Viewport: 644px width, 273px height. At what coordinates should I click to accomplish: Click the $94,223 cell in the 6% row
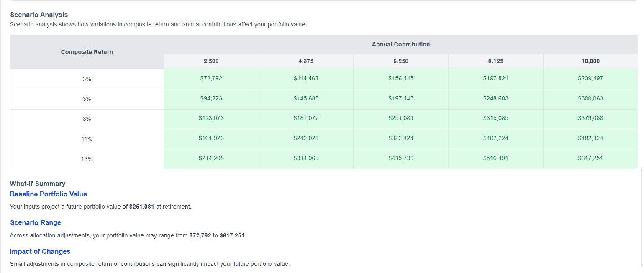pyautogui.click(x=211, y=98)
